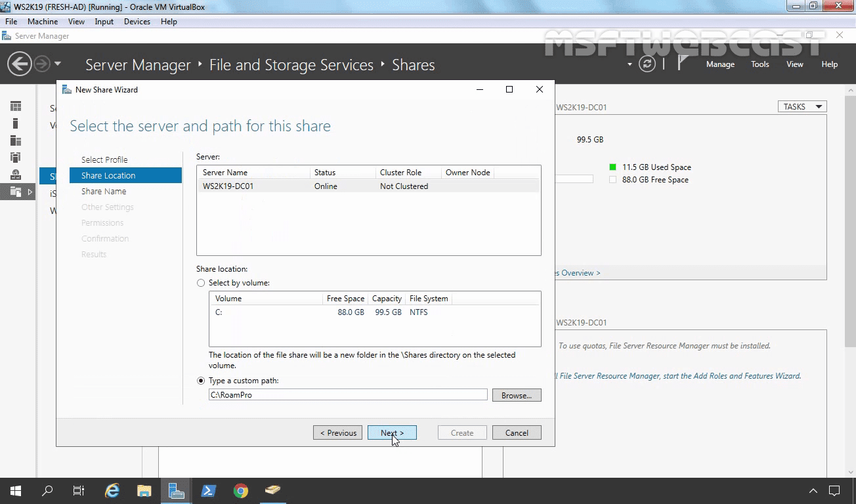Cancel the New Share Wizard
The width and height of the screenshot is (856, 504).
coord(517,432)
